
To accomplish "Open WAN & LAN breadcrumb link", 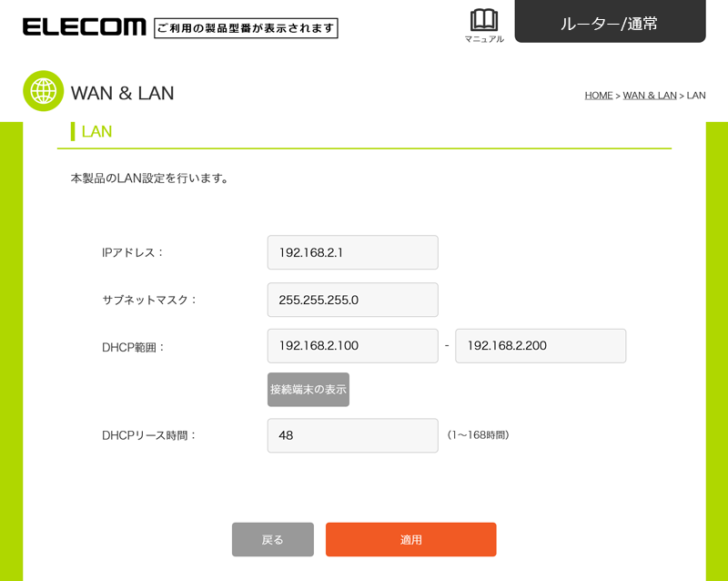I will 650,96.
